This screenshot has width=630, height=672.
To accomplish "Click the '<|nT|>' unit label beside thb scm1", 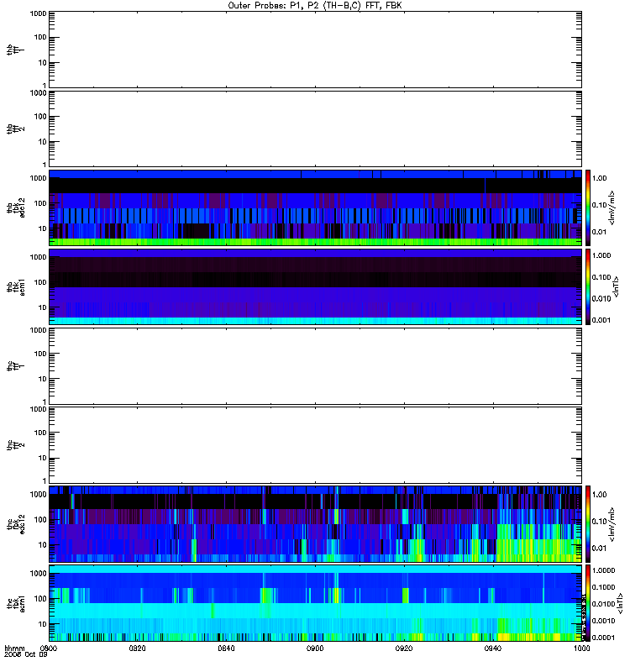I will click(617, 286).
